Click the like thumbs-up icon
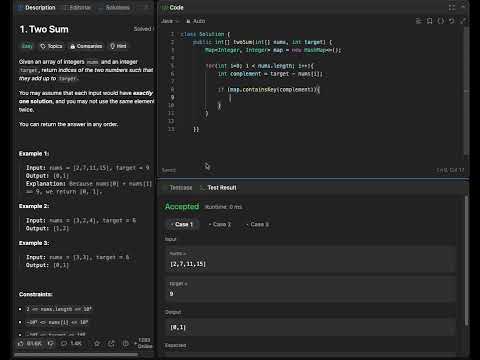Viewport: 480px width, 360px height. point(21,343)
